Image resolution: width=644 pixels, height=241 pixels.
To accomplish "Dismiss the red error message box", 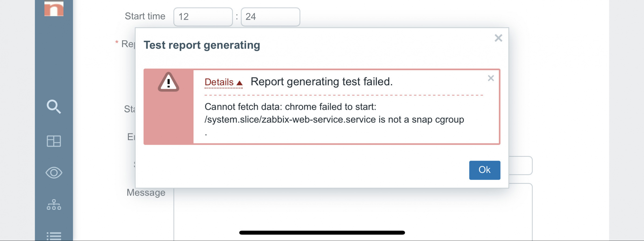I will 491,78.
